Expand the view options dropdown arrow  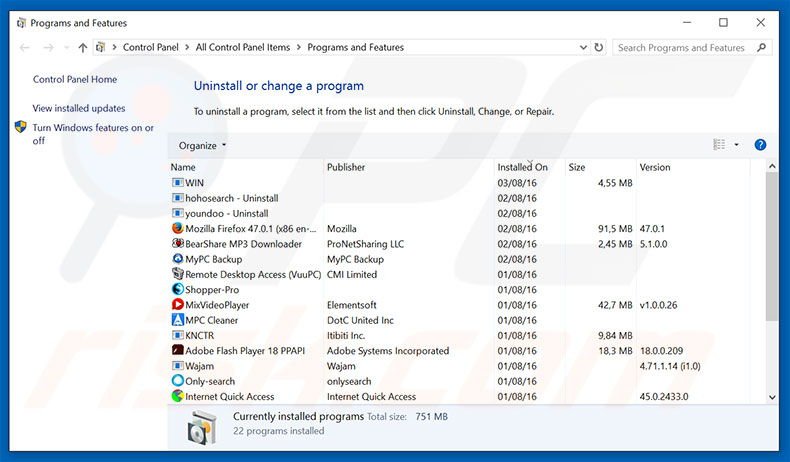tap(737, 145)
